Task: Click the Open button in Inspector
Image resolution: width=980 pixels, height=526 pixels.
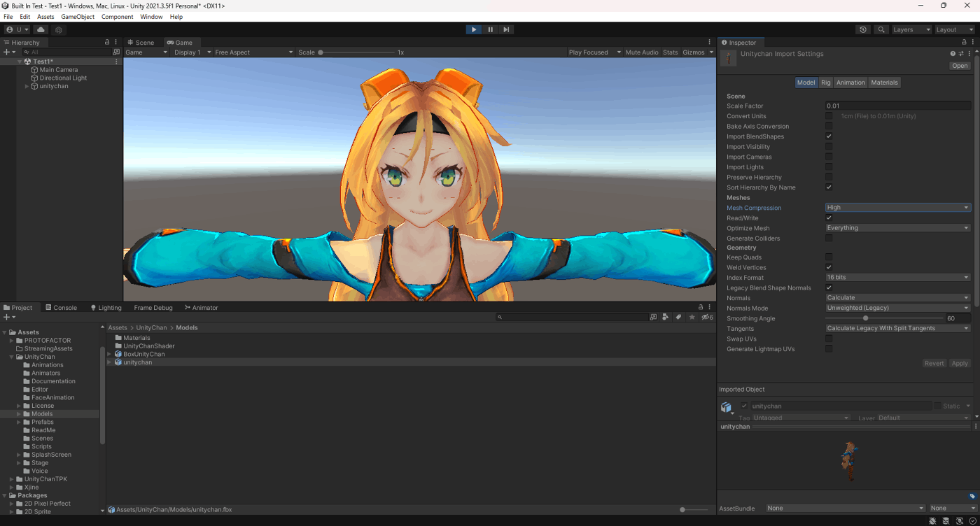Action: (959, 66)
